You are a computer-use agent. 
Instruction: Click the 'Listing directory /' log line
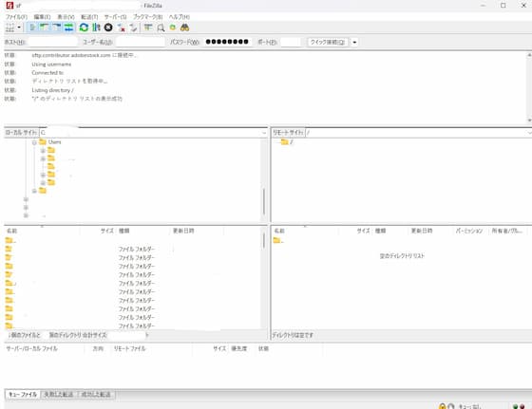click(52, 90)
